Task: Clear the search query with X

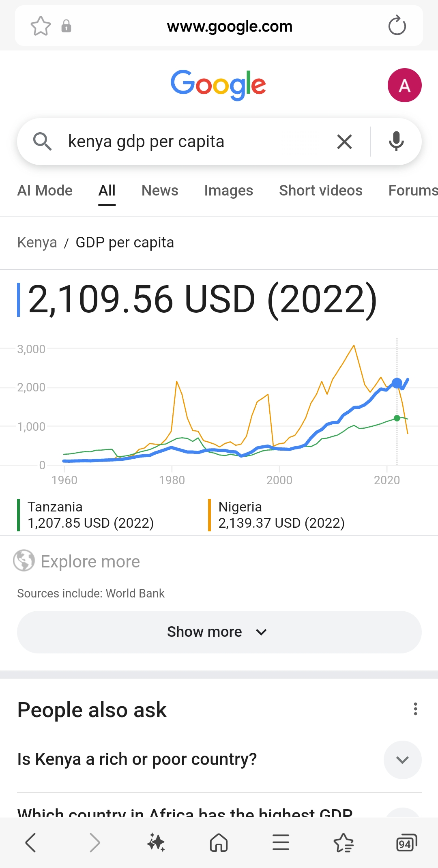Action: point(344,142)
